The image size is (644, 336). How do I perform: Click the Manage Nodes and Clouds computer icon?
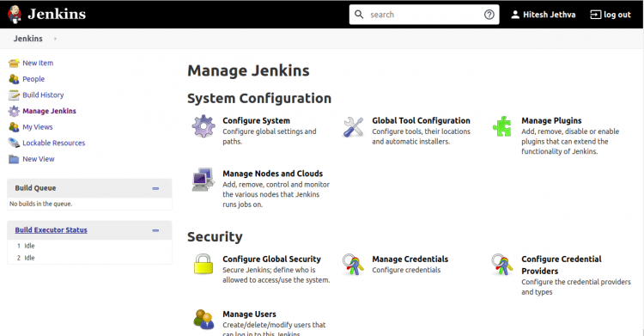pyautogui.click(x=204, y=180)
